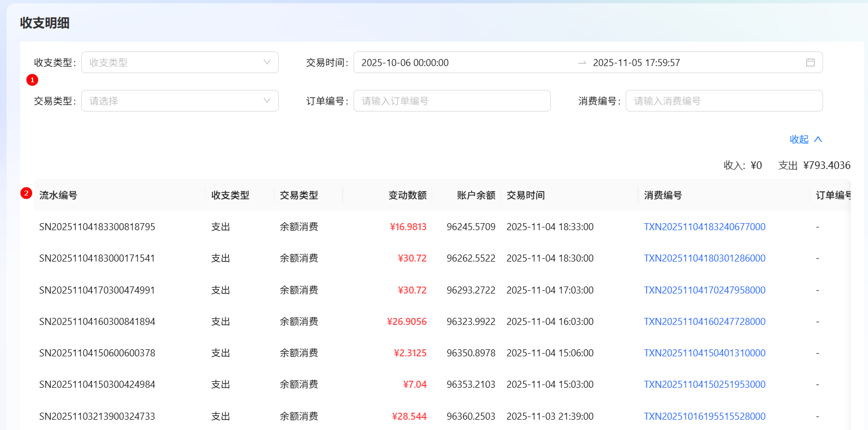868x430 pixels.
Task: Click the time 2025-11-04 17:03:00
Action: pos(550,290)
